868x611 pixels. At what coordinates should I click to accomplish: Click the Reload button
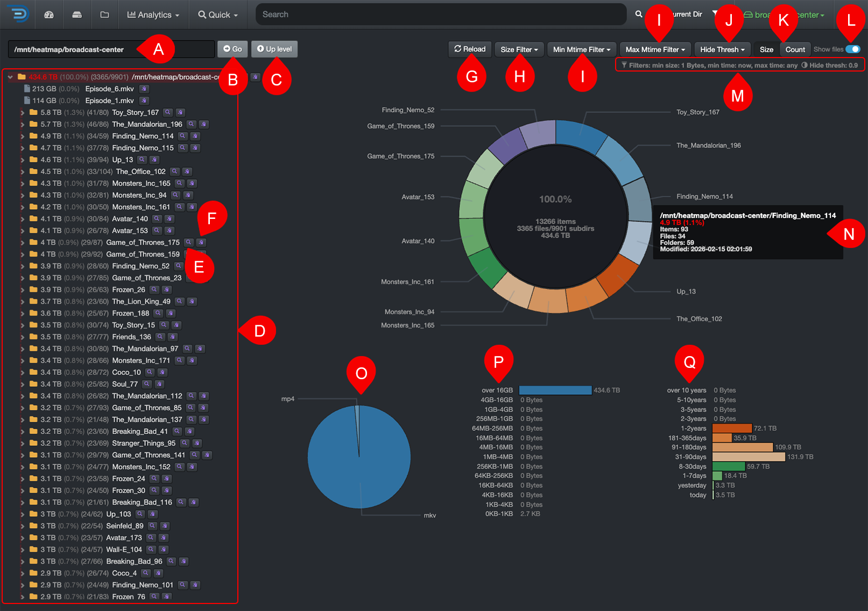pyautogui.click(x=470, y=49)
